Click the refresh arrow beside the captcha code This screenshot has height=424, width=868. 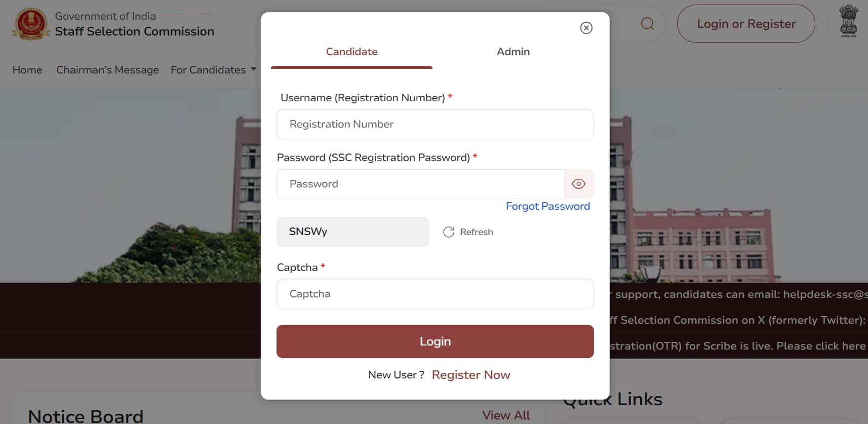click(x=449, y=232)
